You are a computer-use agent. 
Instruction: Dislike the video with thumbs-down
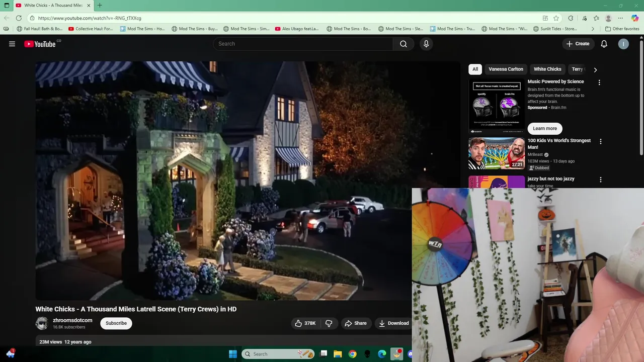click(329, 323)
